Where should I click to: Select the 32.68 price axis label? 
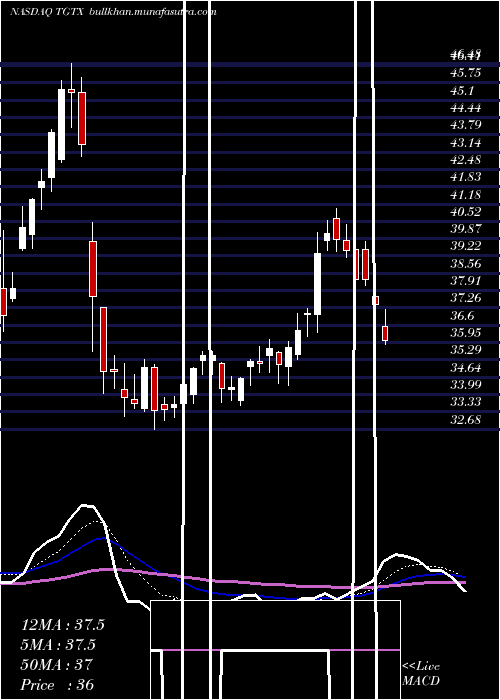pos(466,420)
